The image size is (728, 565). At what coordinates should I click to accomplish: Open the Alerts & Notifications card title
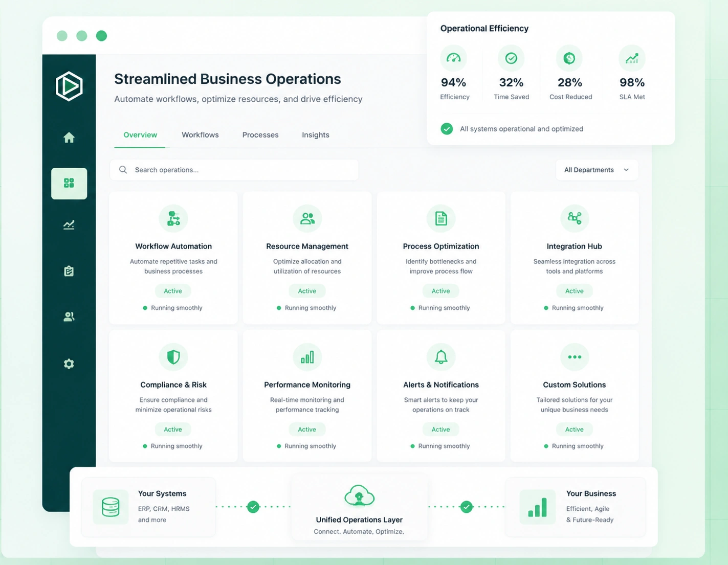[x=441, y=385]
